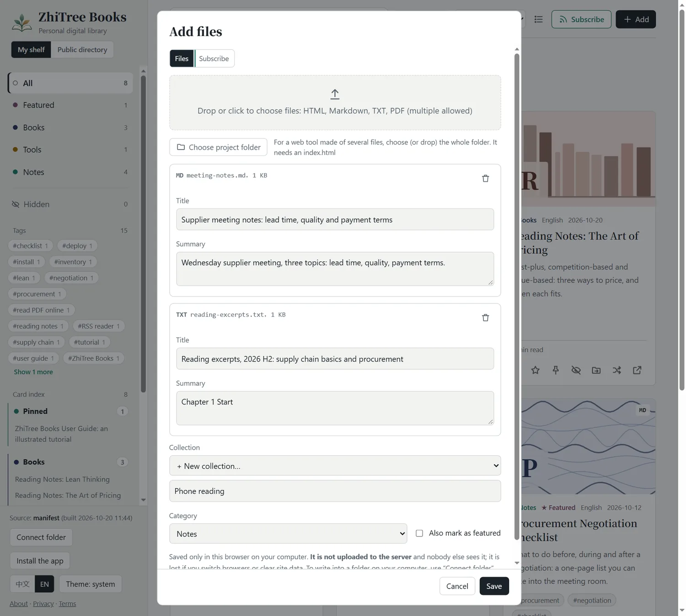Switch to the Subscribe tab in dialog
The height and width of the screenshot is (616, 686).
pos(214,58)
